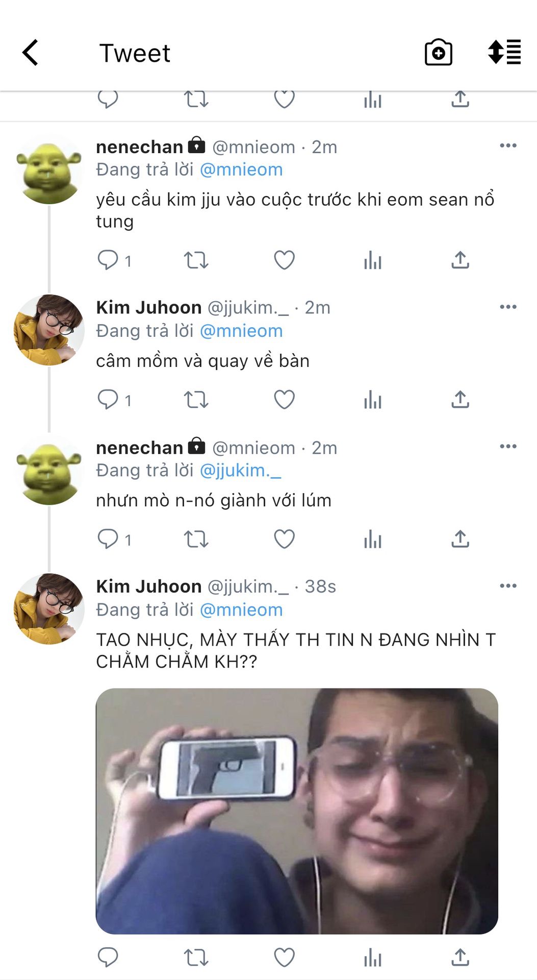Viewport: 537px width, 980px height.
Task: Reply to the 'TAO NHỤC' meme tweet
Action: point(108,958)
